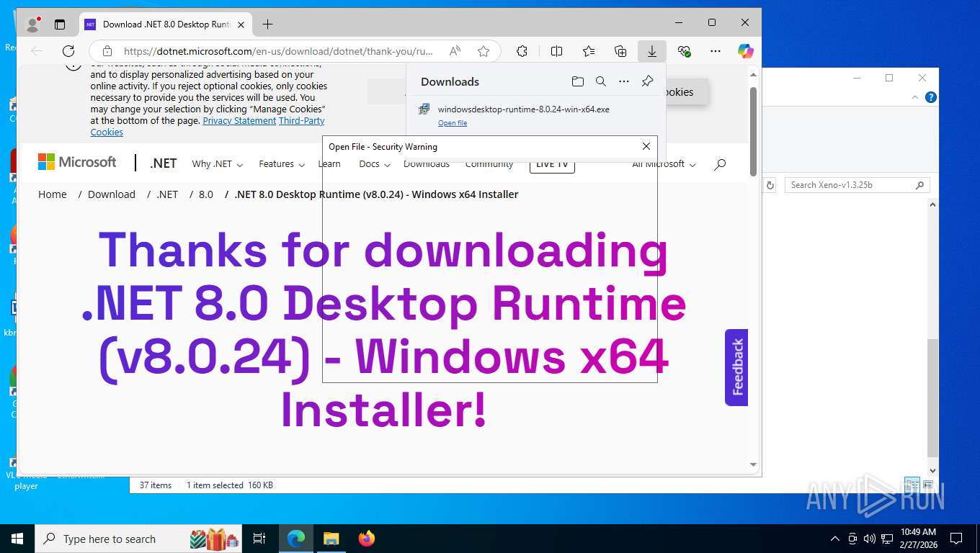The image size is (980, 553).
Task: Refresh the dotnet.microsoft.com page
Action: pyautogui.click(x=68, y=51)
